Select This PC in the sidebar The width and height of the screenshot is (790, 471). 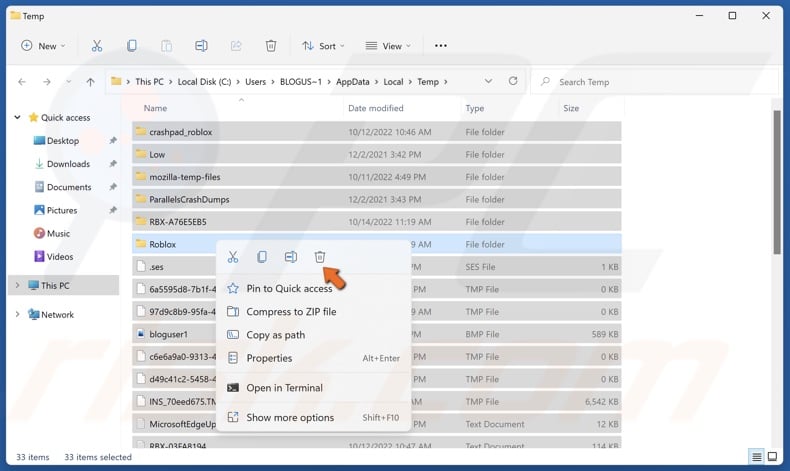click(63, 286)
